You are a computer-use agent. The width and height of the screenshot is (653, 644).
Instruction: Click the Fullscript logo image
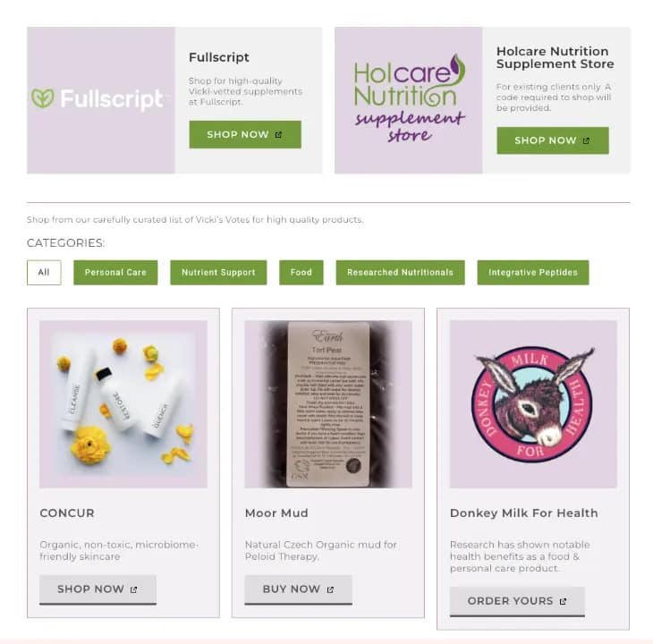point(101,100)
